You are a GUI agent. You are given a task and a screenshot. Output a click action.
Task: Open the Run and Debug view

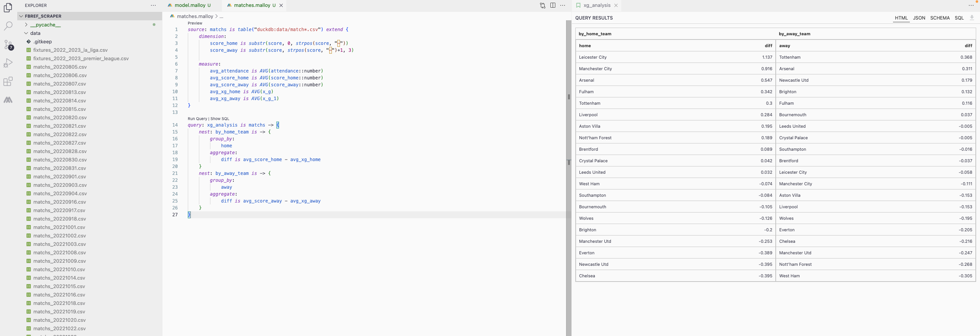pyautogui.click(x=8, y=63)
